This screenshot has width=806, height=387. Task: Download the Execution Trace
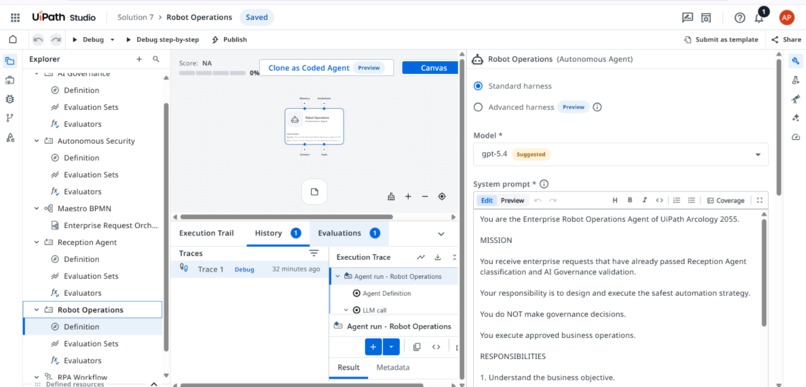coord(438,257)
